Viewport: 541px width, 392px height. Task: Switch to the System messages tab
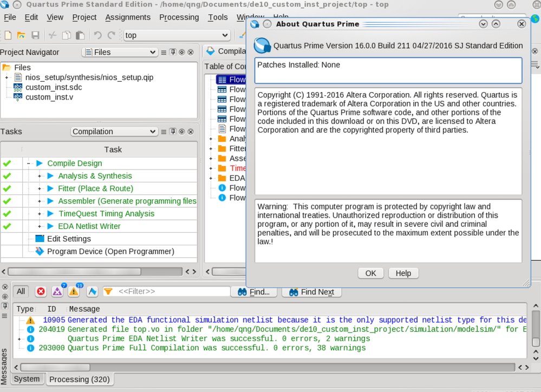tap(27, 379)
